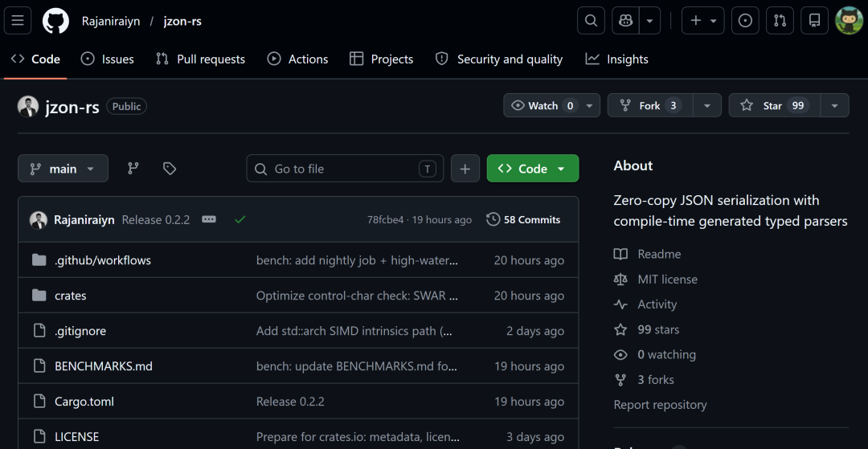View tags via tag icon

click(x=170, y=169)
